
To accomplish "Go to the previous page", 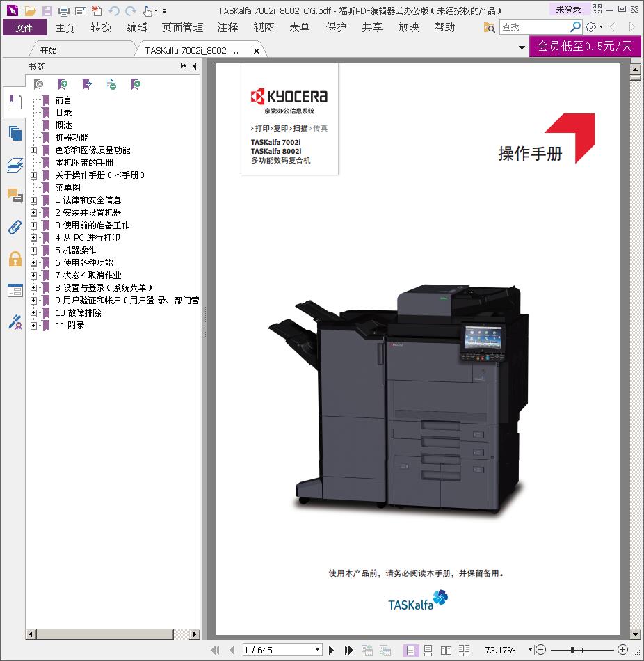I will (232, 650).
